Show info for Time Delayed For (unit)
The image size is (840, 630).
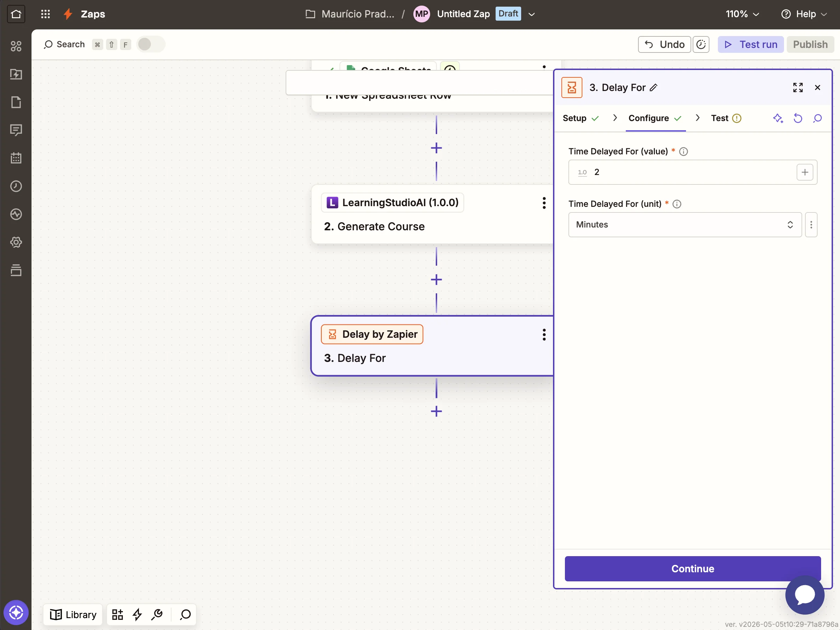(x=677, y=204)
